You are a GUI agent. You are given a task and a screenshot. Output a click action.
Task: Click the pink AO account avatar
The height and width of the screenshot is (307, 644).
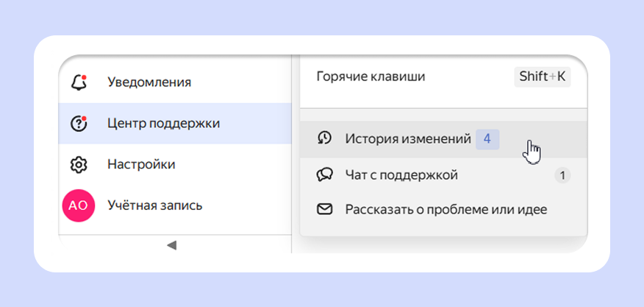[x=79, y=205]
